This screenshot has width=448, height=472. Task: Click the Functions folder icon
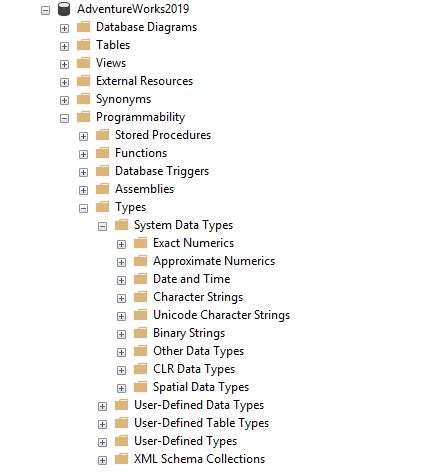pos(102,152)
